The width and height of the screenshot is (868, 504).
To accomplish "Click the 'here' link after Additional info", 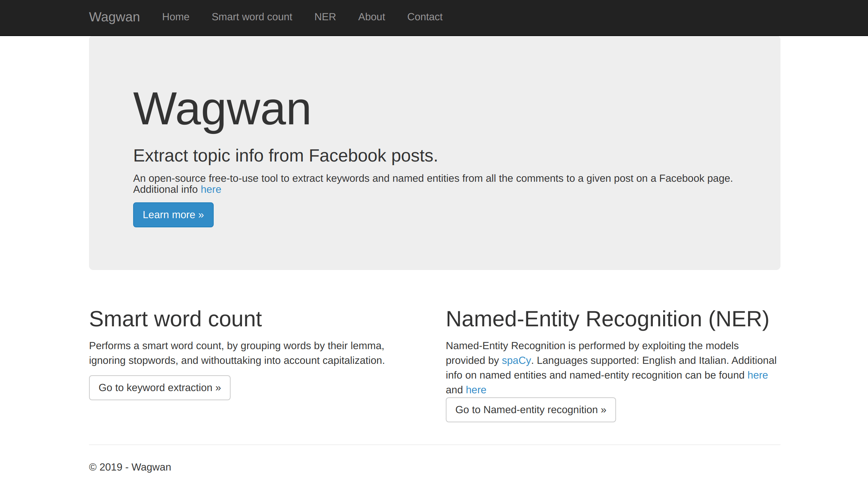I will (211, 189).
